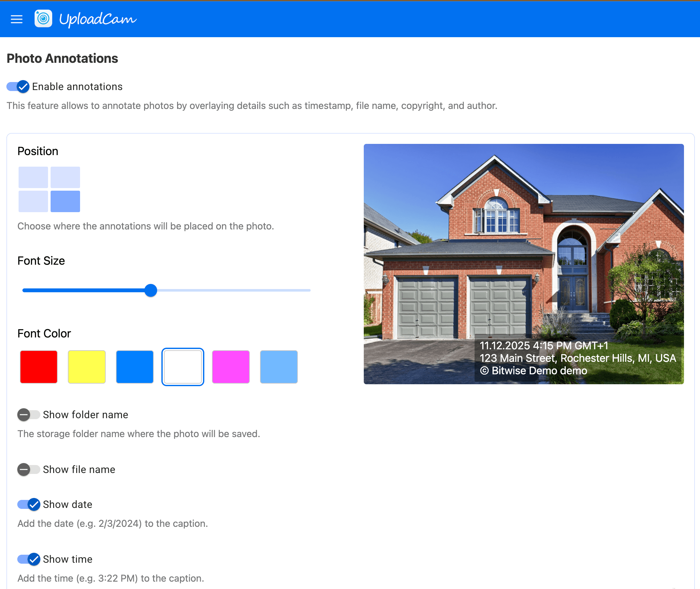Choose the light blue font color
Viewport: 700px width, 589px height.
point(279,367)
